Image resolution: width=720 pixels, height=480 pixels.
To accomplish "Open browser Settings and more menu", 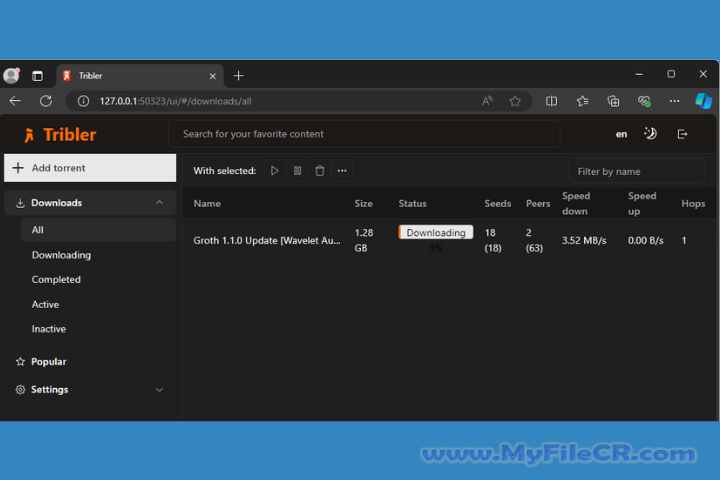I will (x=674, y=101).
